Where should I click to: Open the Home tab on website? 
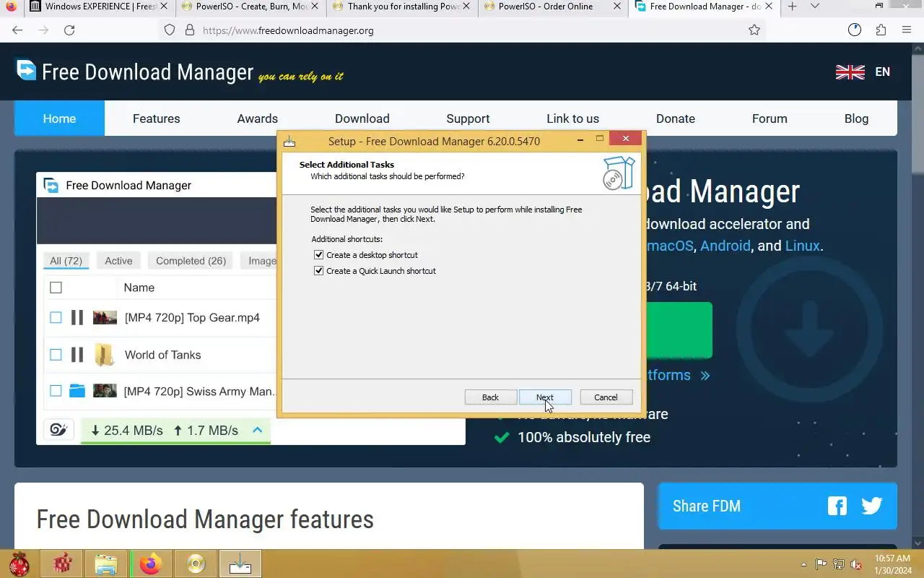click(x=59, y=118)
